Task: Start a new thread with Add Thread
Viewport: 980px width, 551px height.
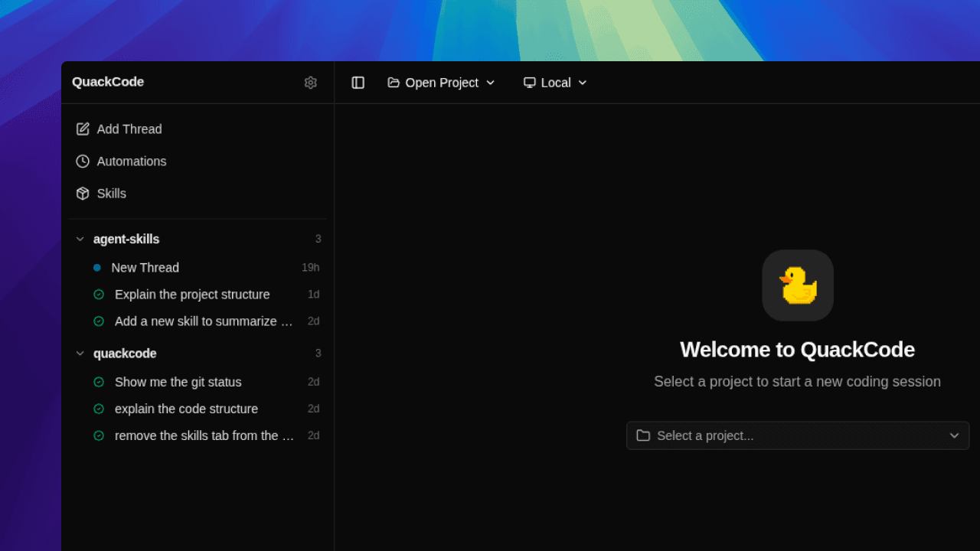Action: [x=129, y=129]
